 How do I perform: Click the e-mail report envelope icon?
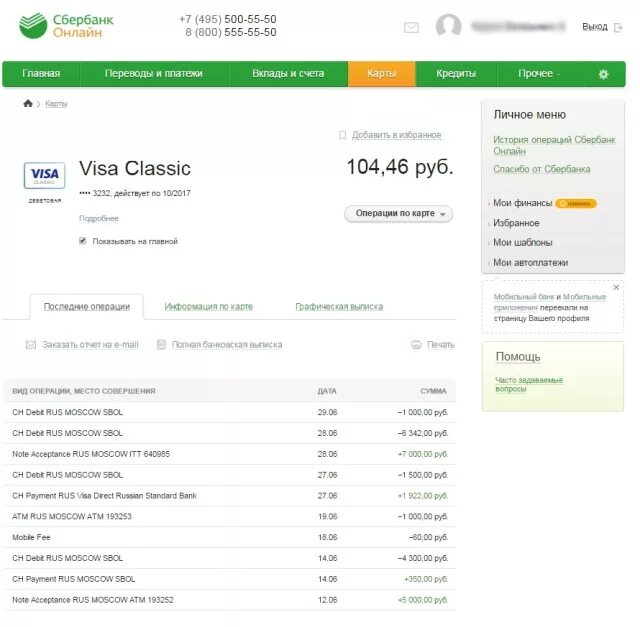pyautogui.click(x=31, y=345)
